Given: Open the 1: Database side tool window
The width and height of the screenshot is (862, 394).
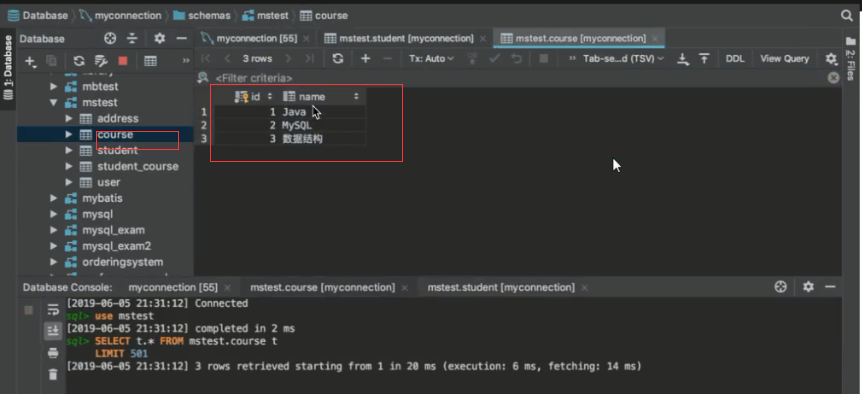Looking at the screenshot, I should tap(8, 68).
